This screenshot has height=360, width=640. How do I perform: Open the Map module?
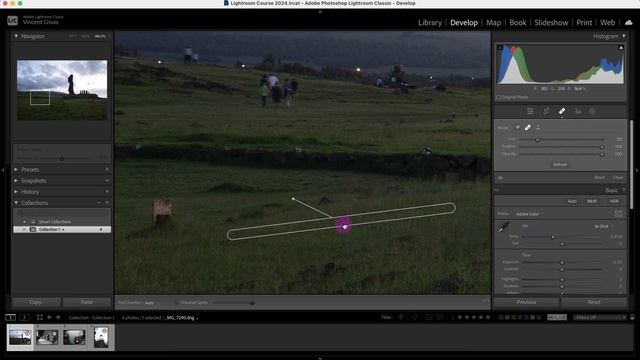point(493,22)
